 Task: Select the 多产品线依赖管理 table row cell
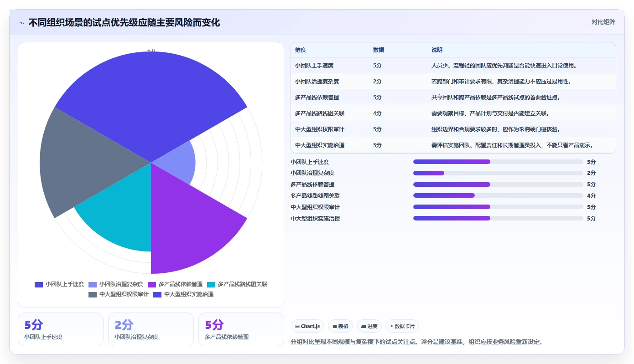click(x=317, y=97)
